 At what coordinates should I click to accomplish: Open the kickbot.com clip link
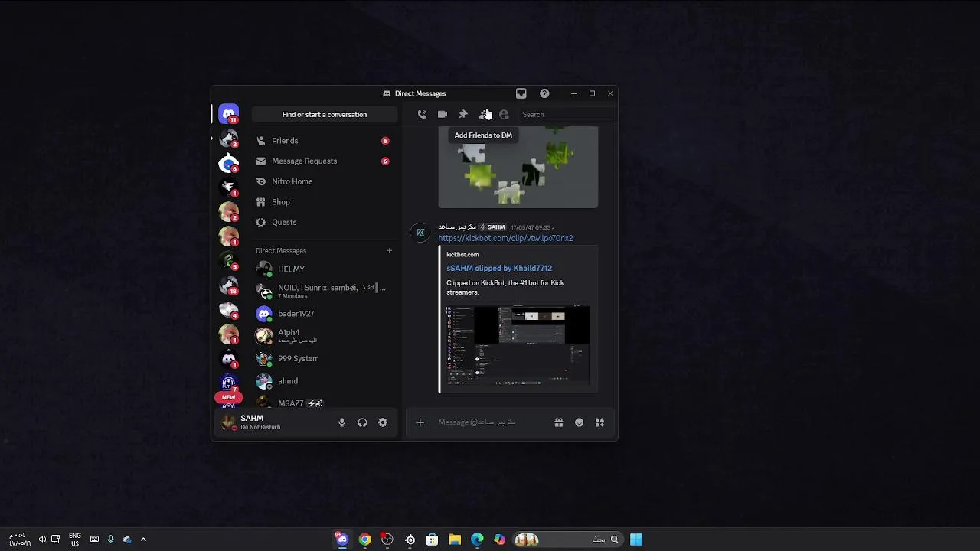505,238
